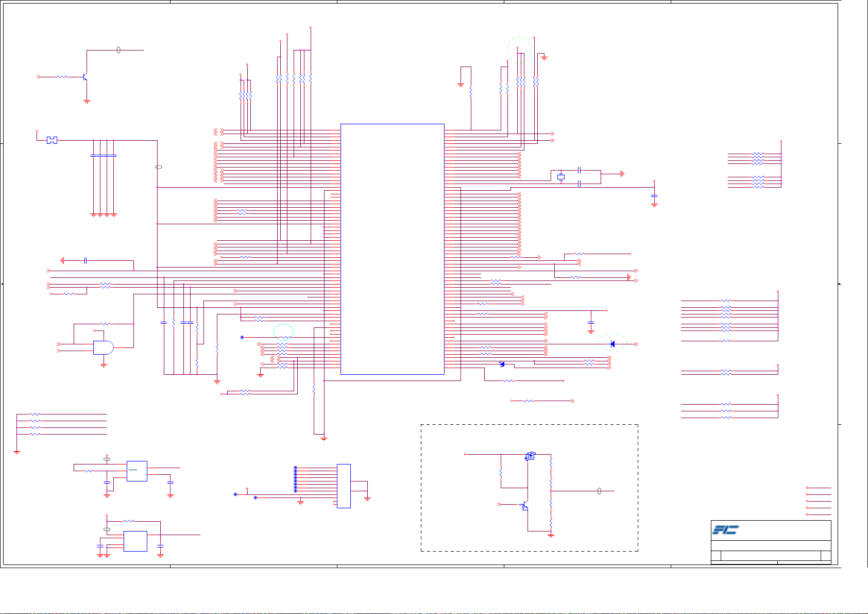Image resolution: width=868 pixels, height=614 pixels.
Task: Click the FIC company logo
Action: coord(726,530)
